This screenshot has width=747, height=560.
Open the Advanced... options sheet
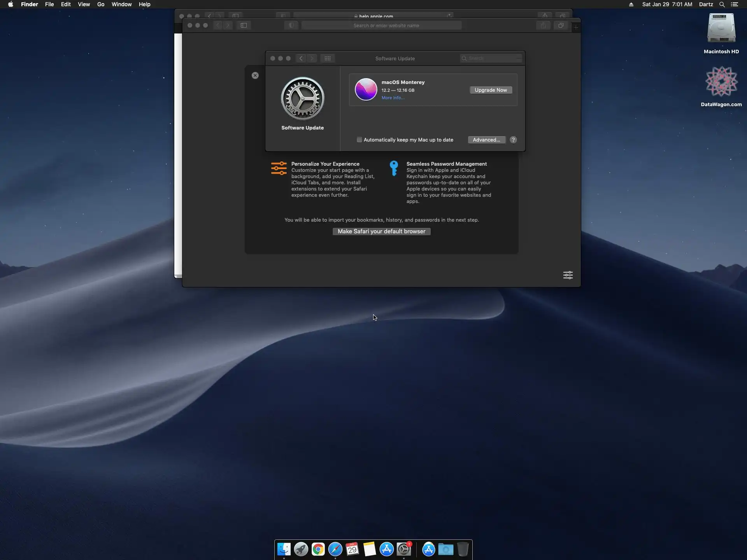pos(486,140)
